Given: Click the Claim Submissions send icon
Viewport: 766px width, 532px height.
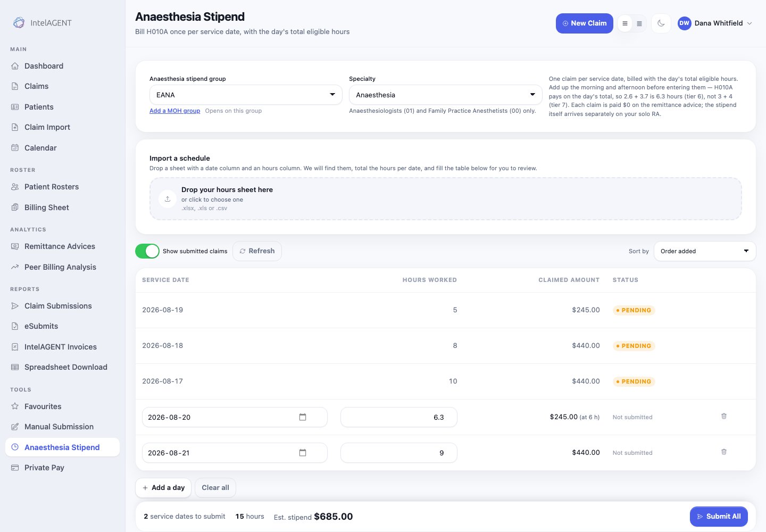Looking at the screenshot, I should [x=15, y=306].
